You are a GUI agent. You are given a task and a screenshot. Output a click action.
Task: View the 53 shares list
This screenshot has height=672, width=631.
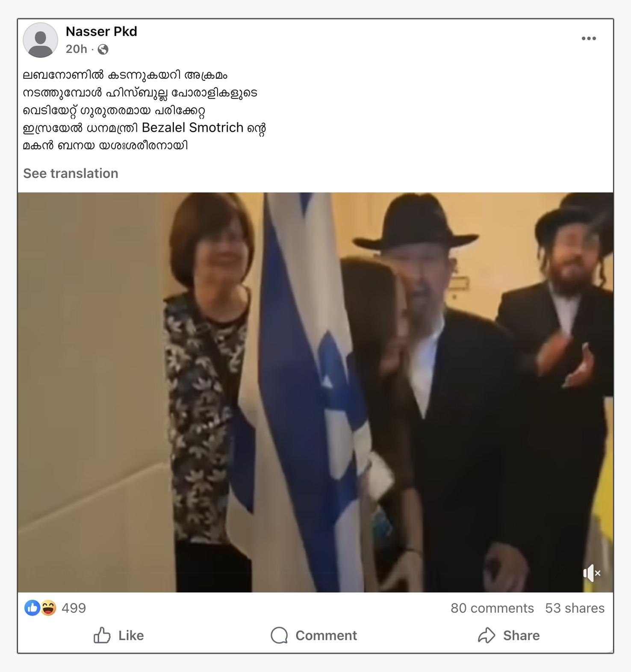[575, 608]
